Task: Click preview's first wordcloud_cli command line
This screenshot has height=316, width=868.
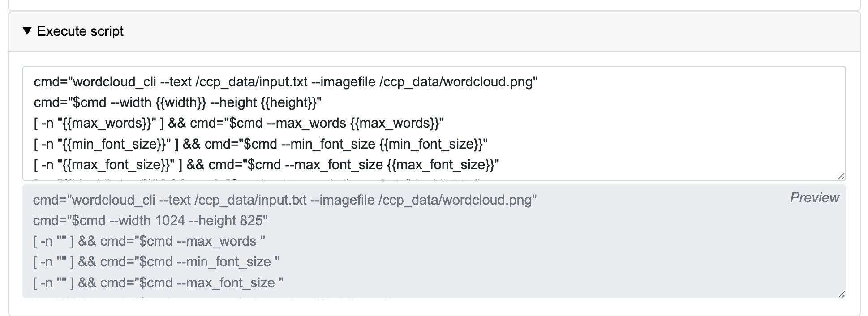Action: (x=285, y=200)
